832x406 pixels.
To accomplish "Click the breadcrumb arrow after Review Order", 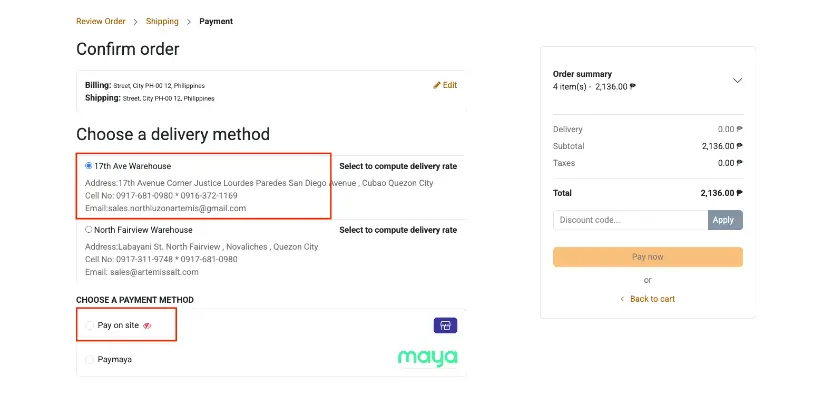I will 136,21.
